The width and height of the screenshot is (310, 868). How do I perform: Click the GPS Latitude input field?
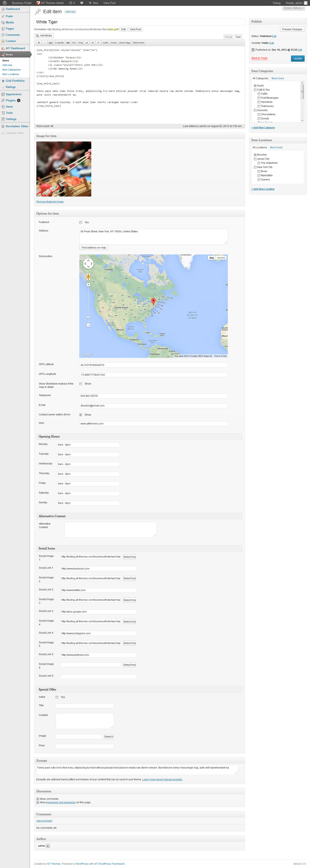(x=153, y=365)
